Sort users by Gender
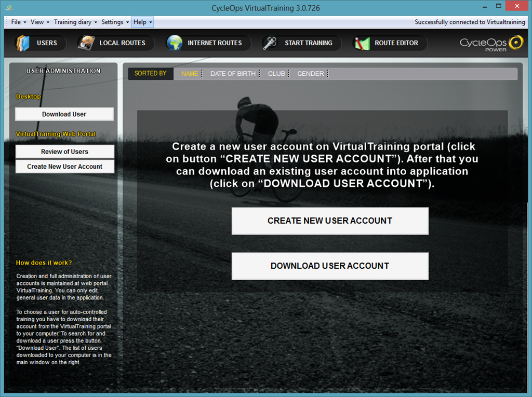The height and width of the screenshot is (397, 532). 311,74
